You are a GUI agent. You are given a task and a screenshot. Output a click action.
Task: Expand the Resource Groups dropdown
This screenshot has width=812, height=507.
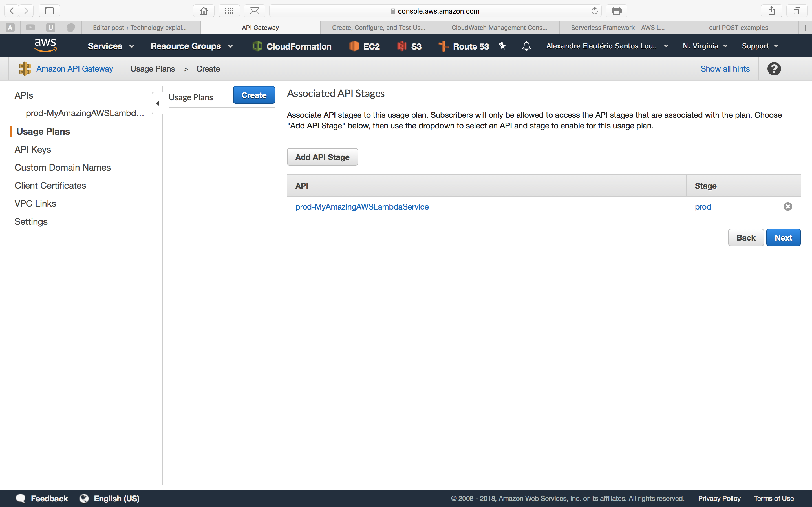[x=192, y=46]
